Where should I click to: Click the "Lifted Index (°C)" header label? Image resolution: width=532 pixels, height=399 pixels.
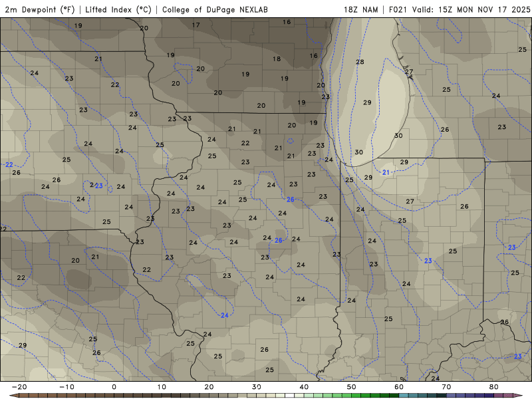[118, 9]
